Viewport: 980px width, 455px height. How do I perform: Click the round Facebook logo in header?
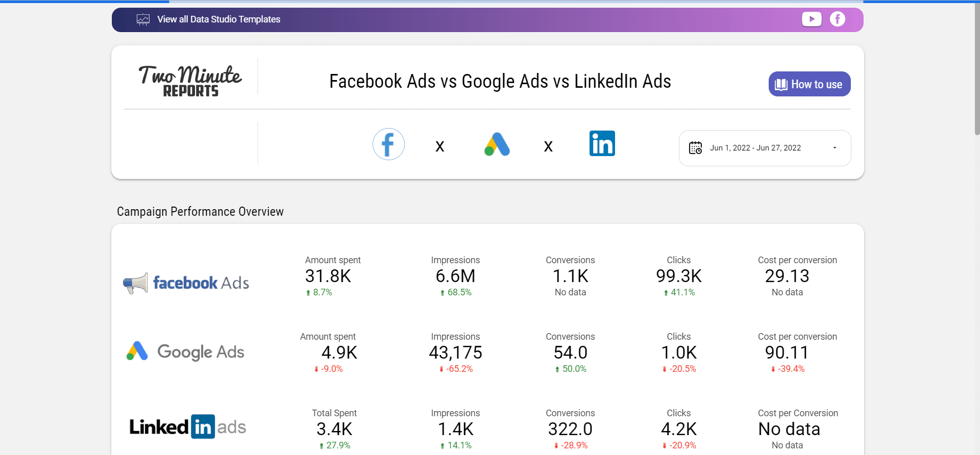coord(388,144)
